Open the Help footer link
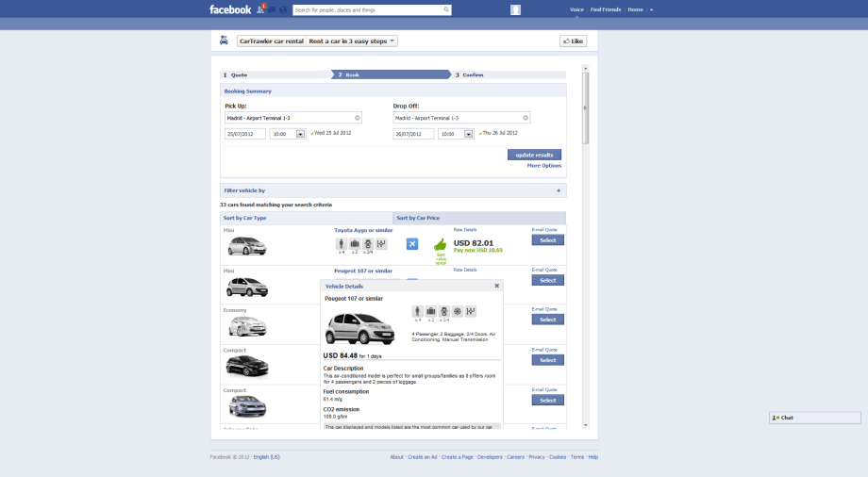 point(593,457)
